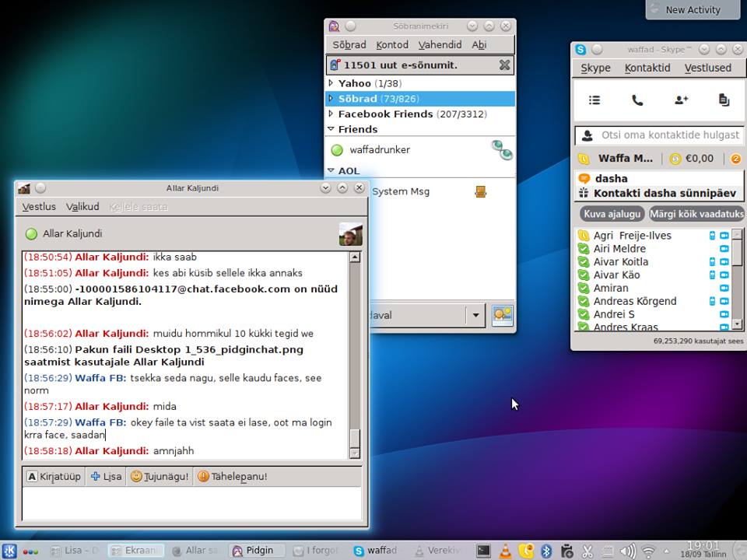Click waffadrunker's protocol icon in buddy list
The height and width of the screenshot is (560, 747).
(x=502, y=149)
